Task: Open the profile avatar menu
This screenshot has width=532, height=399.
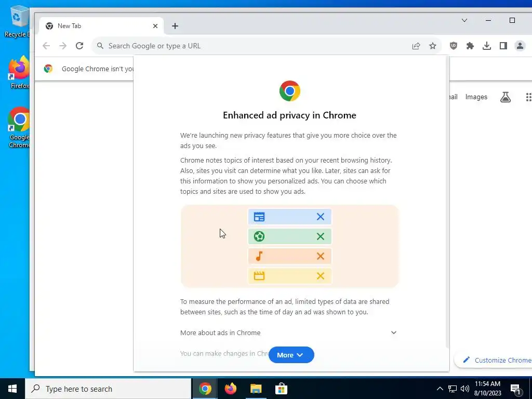Action: 520,46
